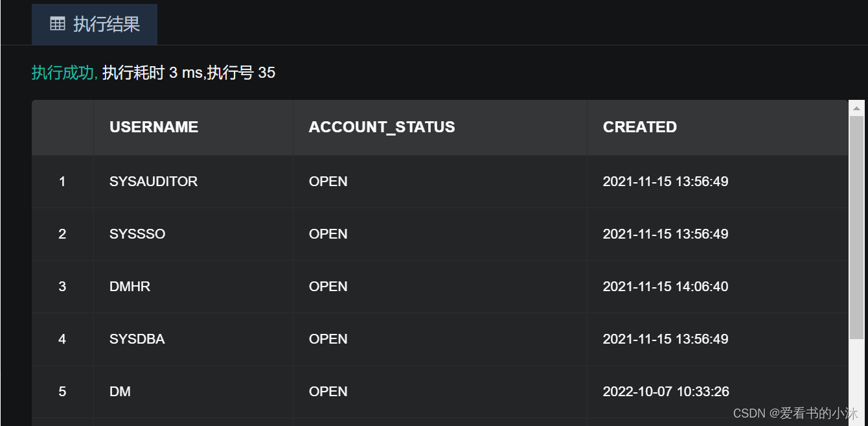
Task: Click row number 5 cell
Action: (x=62, y=392)
